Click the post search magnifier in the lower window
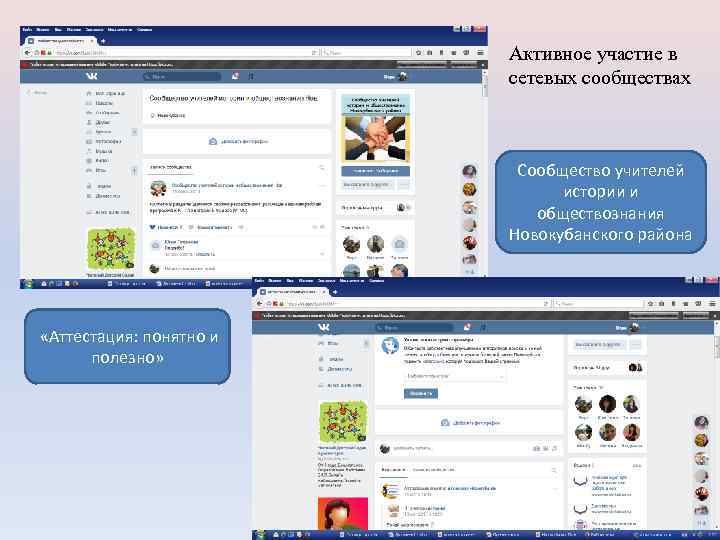 tap(554, 470)
